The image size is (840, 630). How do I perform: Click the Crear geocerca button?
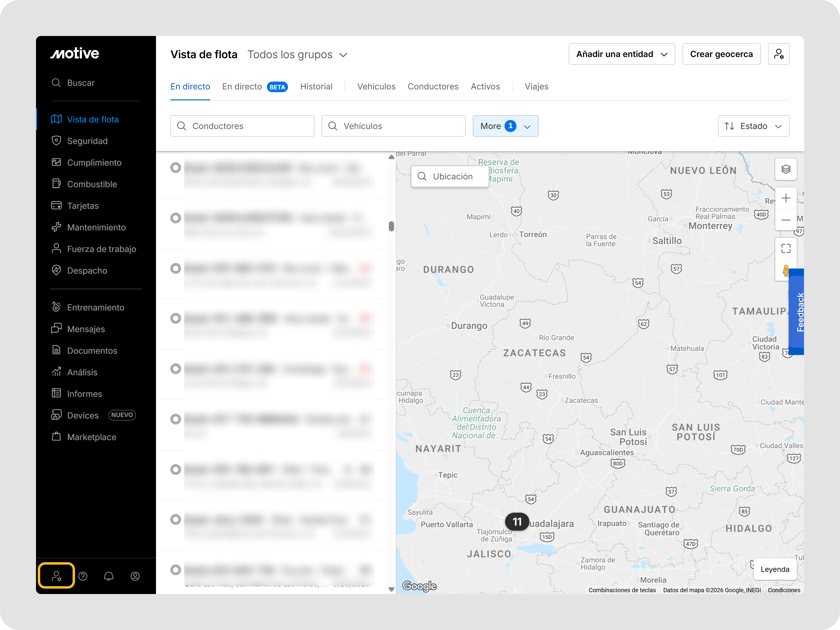(721, 54)
